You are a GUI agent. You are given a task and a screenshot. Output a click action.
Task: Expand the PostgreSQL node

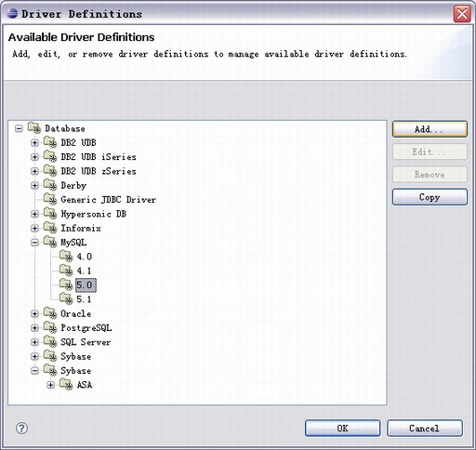pyautogui.click(x=34, y=328)
